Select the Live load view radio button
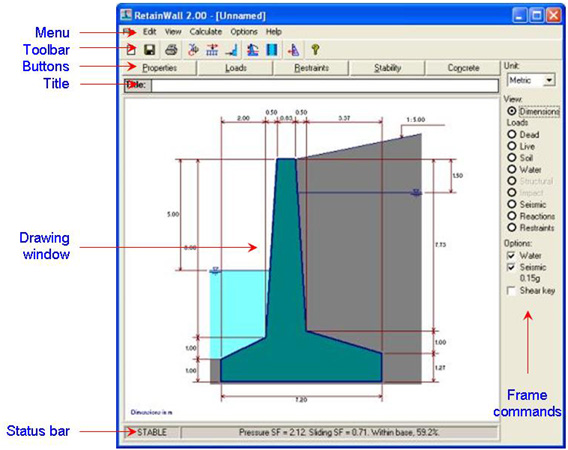Screen dimensions: 568x450 point(511,146)
